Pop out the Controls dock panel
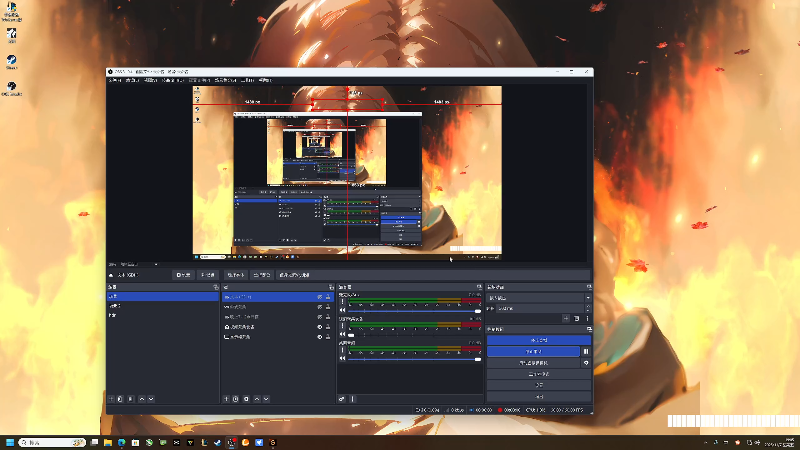The height and width of the screenshot is (450, 800). 589,329
